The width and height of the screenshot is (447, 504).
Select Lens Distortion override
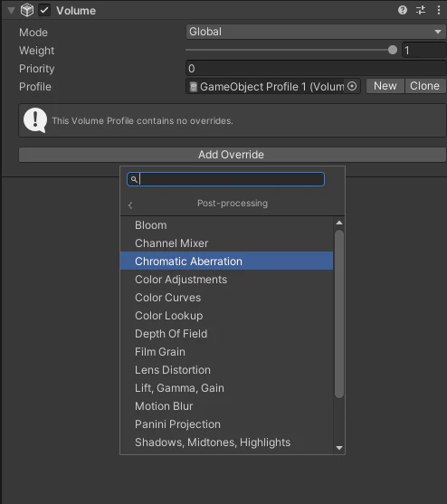click(x=226, y=370)
